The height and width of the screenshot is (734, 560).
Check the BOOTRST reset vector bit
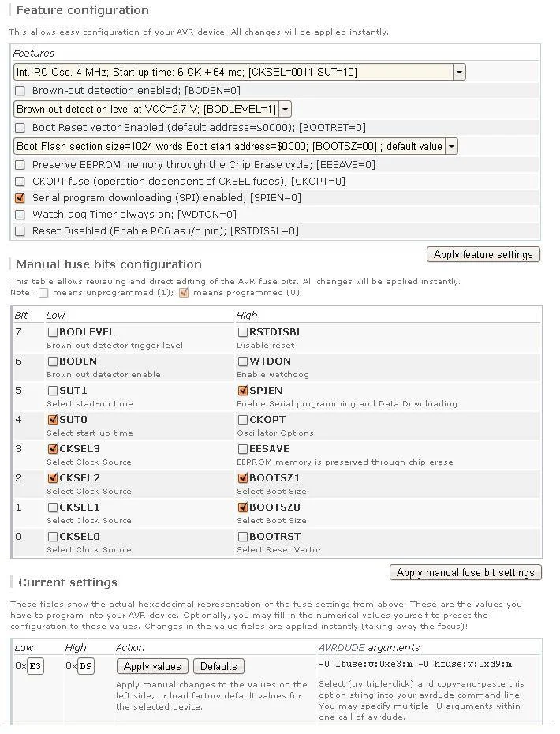[243, 537]
